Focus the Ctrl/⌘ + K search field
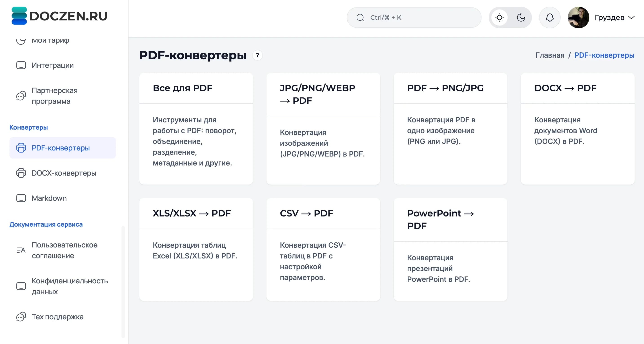Viewport: 644px width, 344px height. [414, 18]
